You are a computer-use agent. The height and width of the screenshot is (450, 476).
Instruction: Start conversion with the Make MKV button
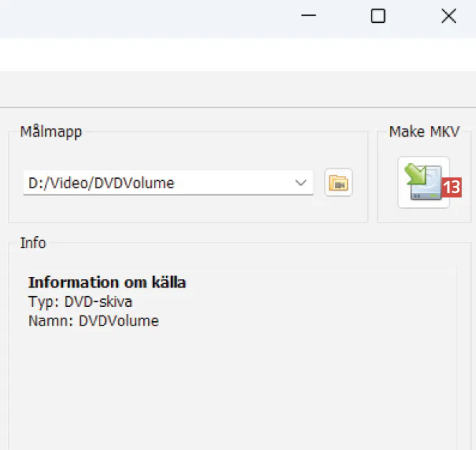coord(423,183)
